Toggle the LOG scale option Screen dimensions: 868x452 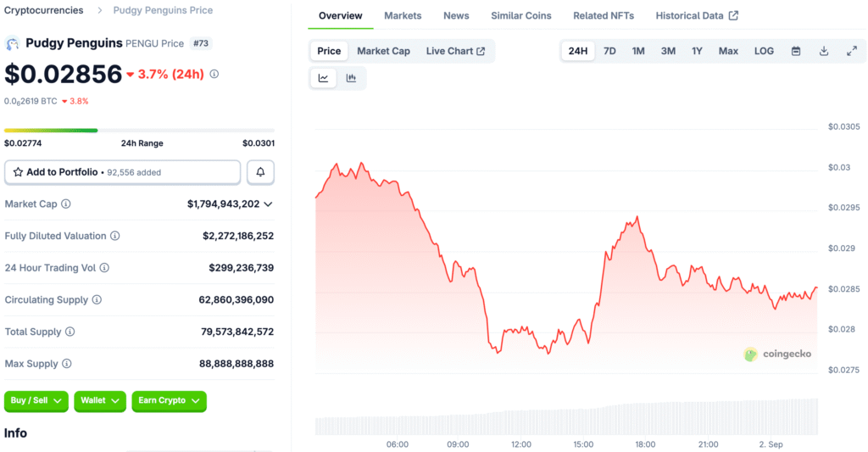[764, 51]
